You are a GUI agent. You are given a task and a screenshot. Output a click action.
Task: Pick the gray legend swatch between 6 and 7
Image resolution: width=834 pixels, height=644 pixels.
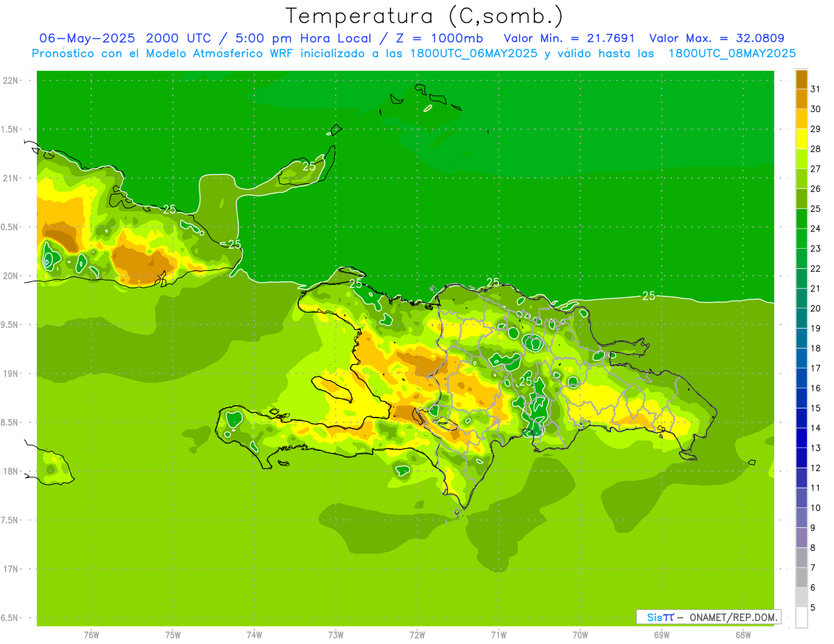(801, 578)
